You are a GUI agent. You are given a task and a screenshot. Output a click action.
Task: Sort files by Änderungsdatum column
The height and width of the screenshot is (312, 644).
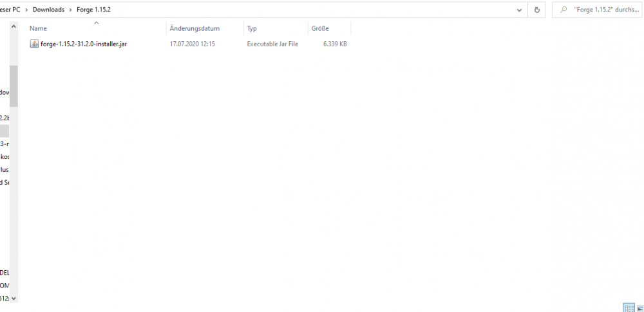click(194, 29)
